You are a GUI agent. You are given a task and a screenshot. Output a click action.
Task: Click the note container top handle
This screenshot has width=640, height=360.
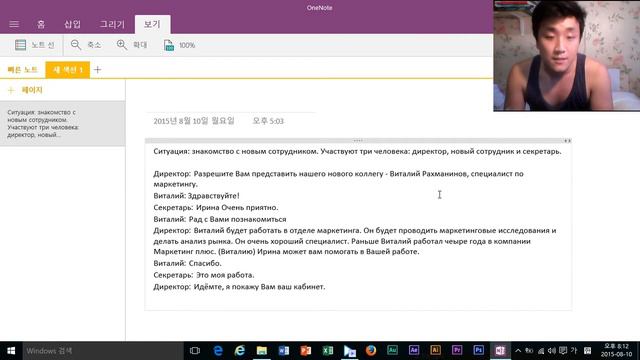click(x=358, y=140)
